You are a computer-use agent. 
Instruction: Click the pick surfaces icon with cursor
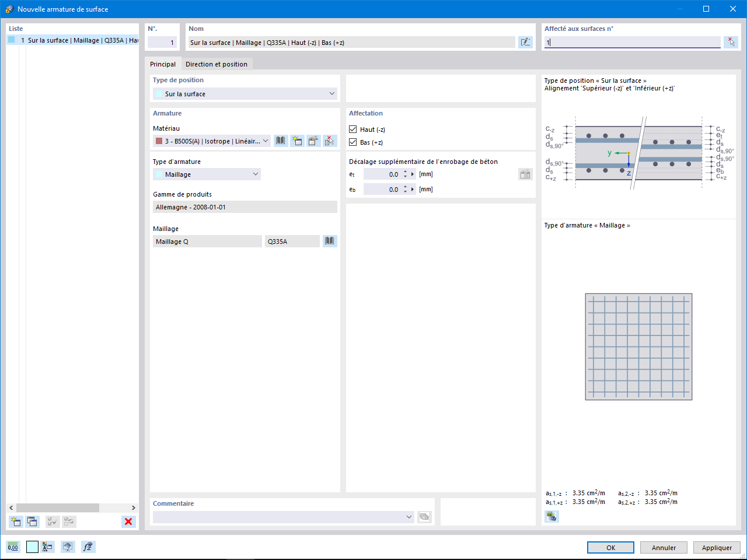tap(731, 42)
